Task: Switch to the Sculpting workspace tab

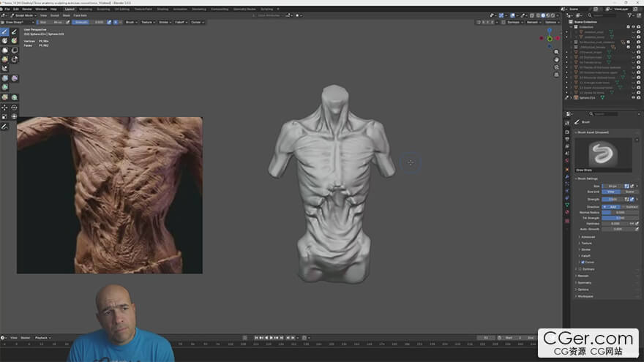Action: point(103,9)
